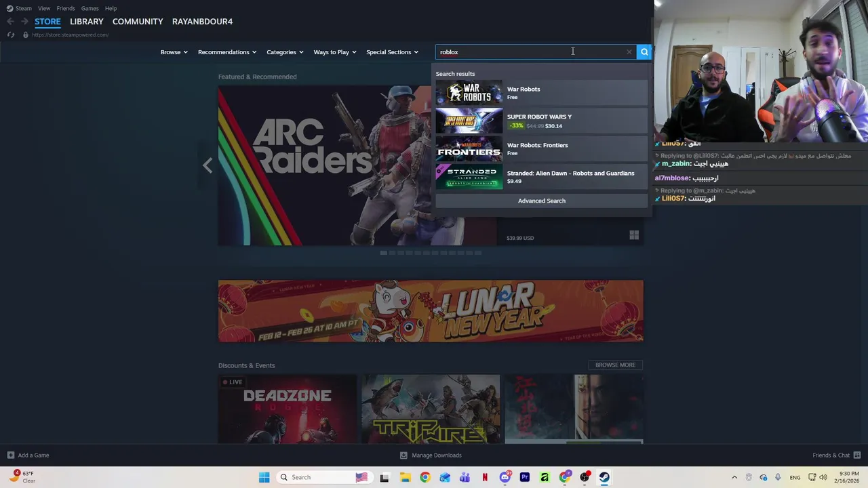Open the Lunar New Year sale banner
The height and width of the screenshot is (488, 868).
point(431,311)
